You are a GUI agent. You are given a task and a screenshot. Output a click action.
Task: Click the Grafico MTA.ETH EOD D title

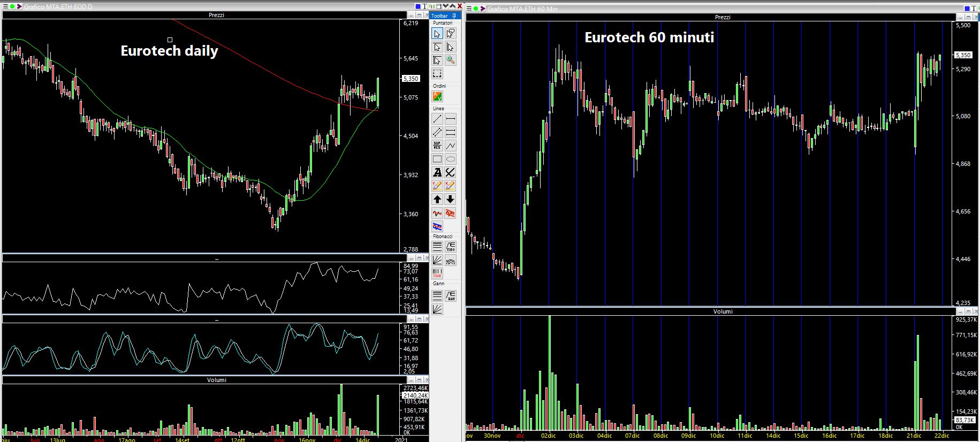(x=58, y=7)
